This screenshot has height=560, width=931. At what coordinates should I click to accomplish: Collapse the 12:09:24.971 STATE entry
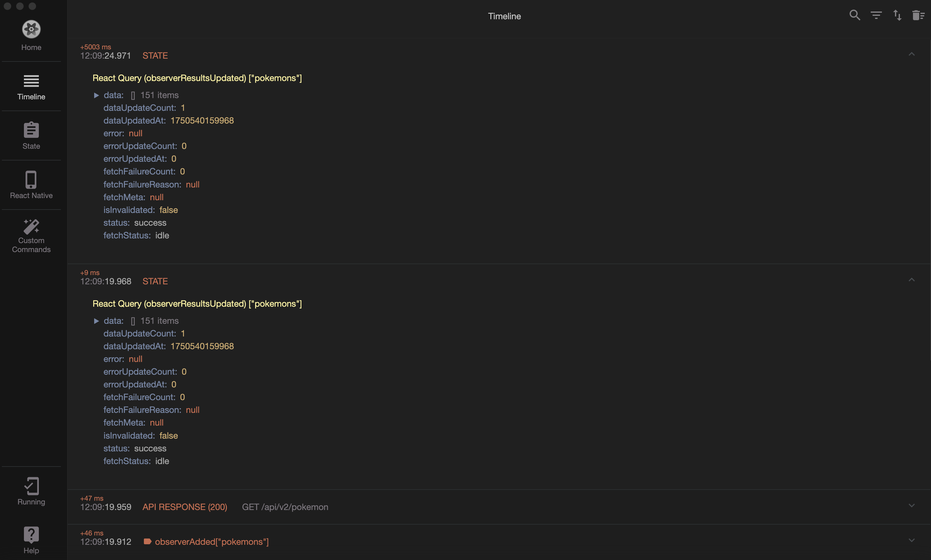911,54
